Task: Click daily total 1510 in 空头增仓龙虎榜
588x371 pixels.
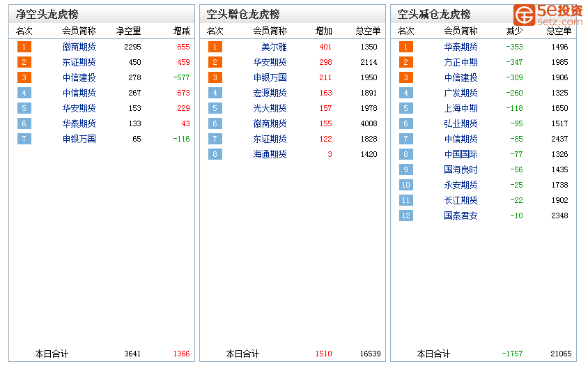Action: pyautogui.click(x=324, y=354)
